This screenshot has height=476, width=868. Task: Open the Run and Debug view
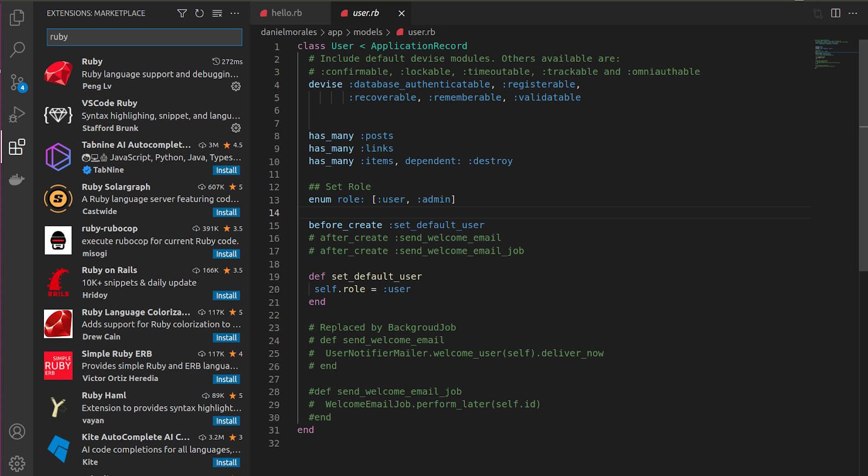[x=17, y=114]
